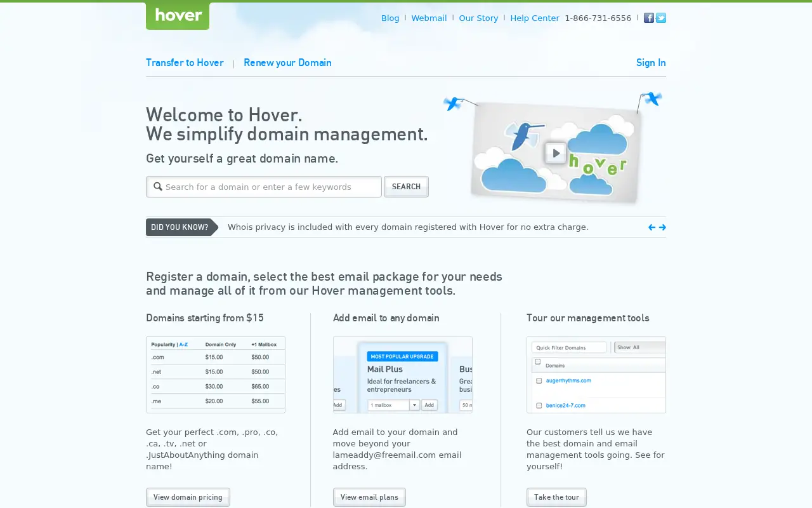The width and height of the screenshot is (812, 508).
Task: Play the Hover intro video
Action: (556, 153)
